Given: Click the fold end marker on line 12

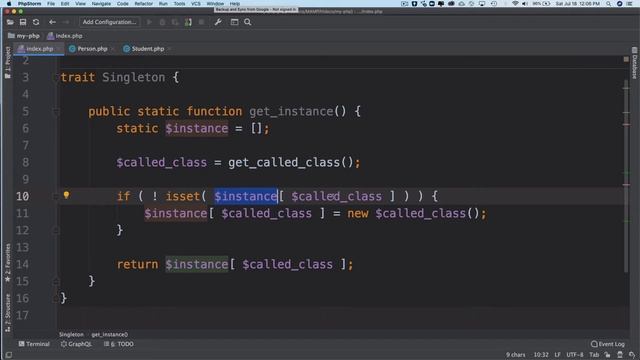Looking at the screenshot, I should [x=56, y=230].
